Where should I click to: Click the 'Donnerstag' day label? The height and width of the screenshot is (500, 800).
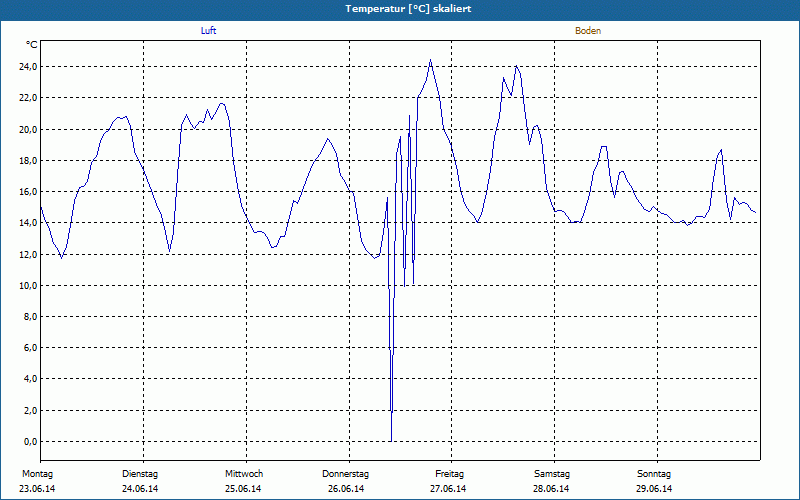345,474
